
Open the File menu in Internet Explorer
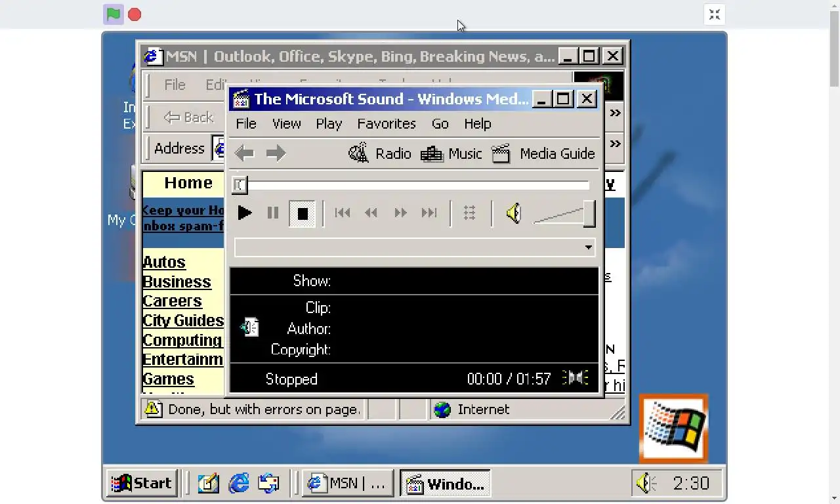[175, 85]
